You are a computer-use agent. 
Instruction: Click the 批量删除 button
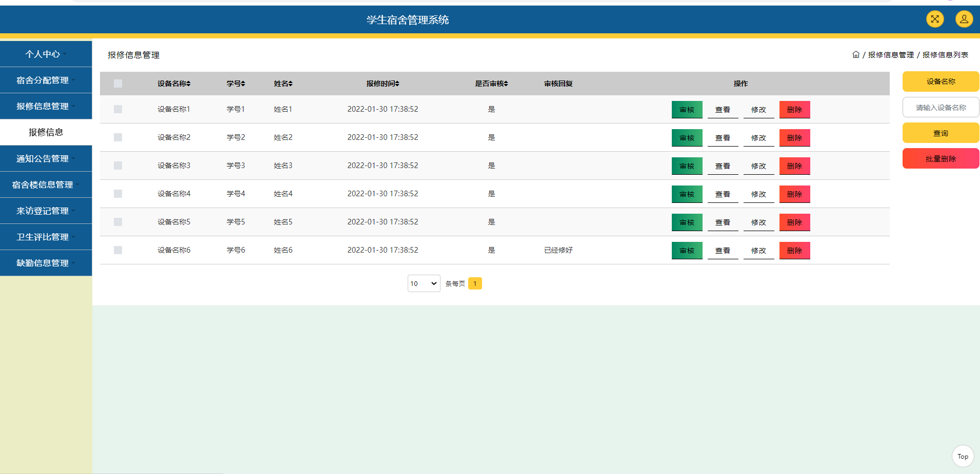(x=941, y=158)
